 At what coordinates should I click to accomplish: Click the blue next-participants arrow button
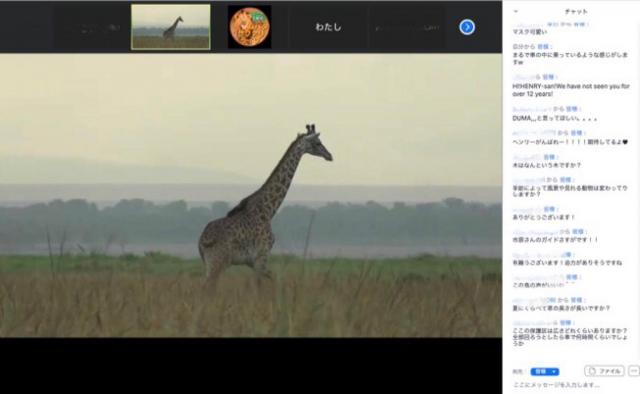pos(467,27)
